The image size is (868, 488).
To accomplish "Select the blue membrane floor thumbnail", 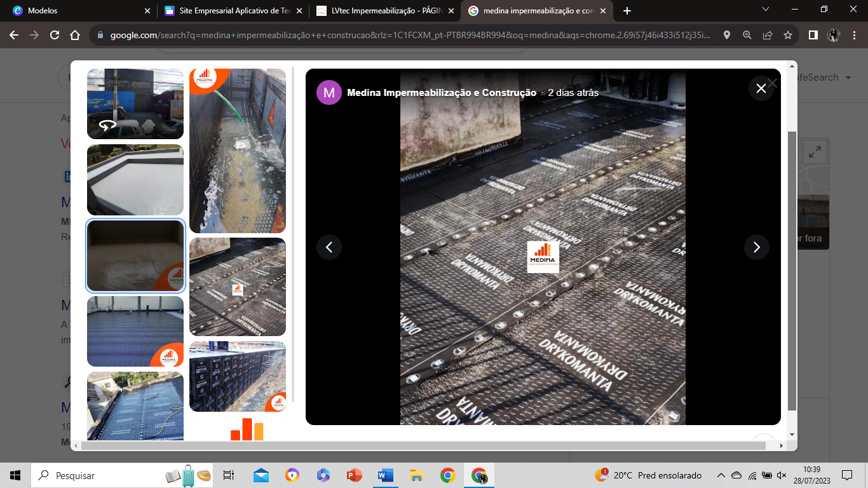I will pos(135,331).
